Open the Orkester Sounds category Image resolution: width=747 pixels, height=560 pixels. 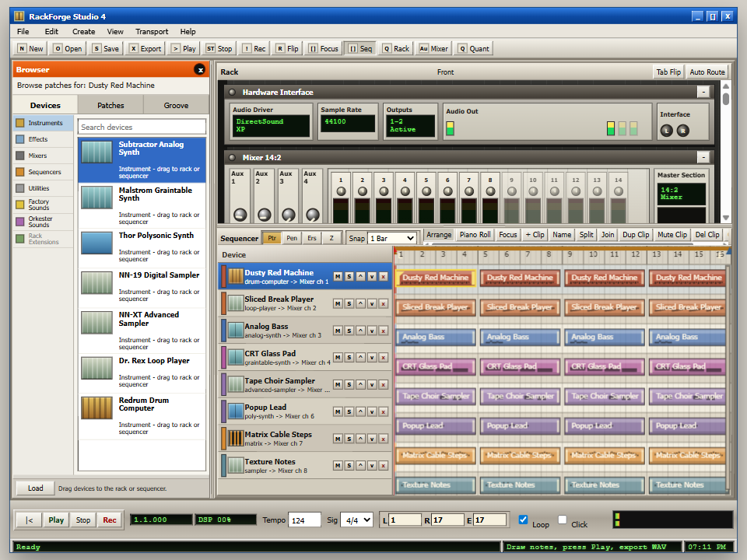[x=43, y=222]
